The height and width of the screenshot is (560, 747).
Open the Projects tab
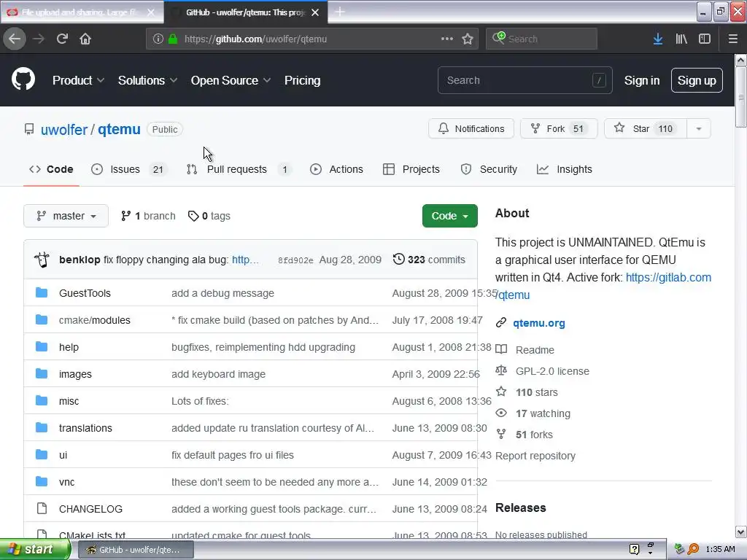411,169
